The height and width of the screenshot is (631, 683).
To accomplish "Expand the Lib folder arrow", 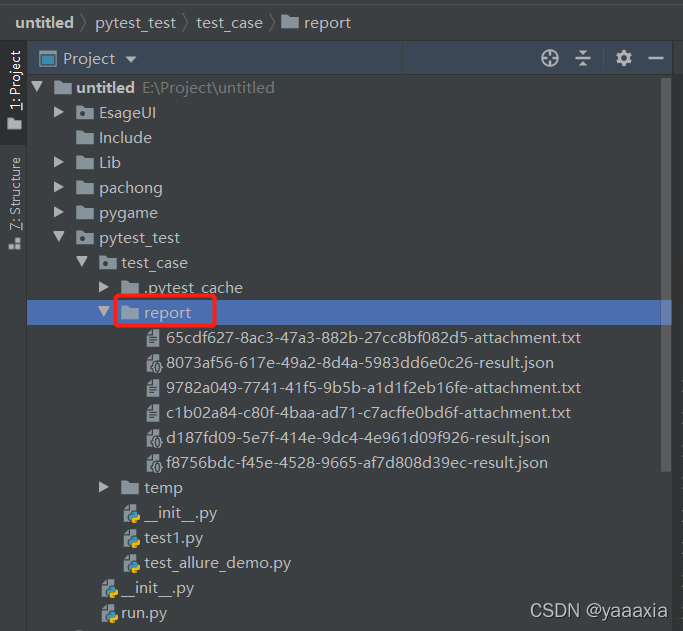I will [59, 162].
